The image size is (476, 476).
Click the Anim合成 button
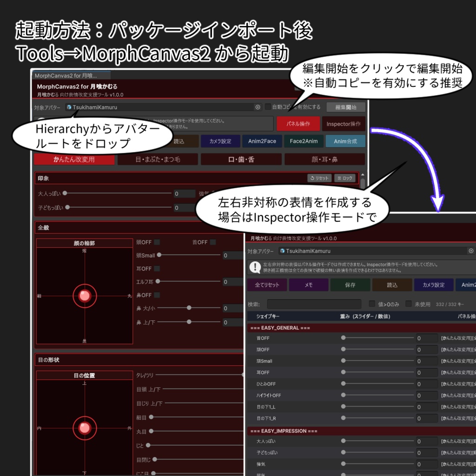(x=345, y=141)
